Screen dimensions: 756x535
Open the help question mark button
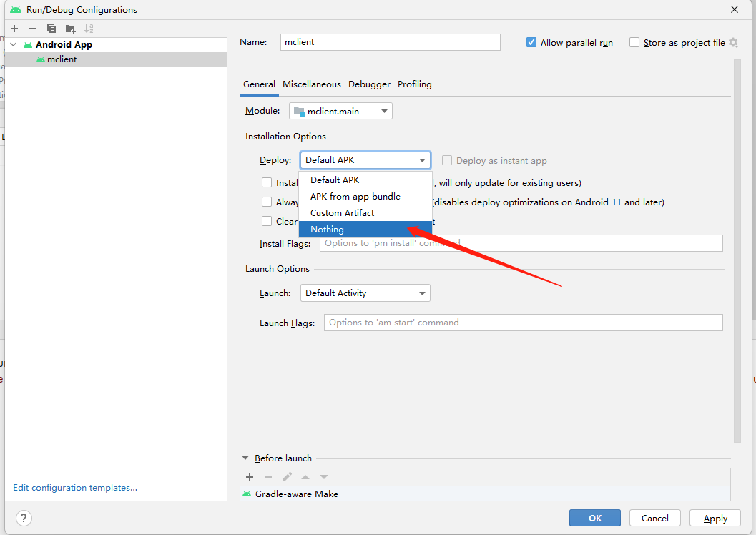[24, 518]
